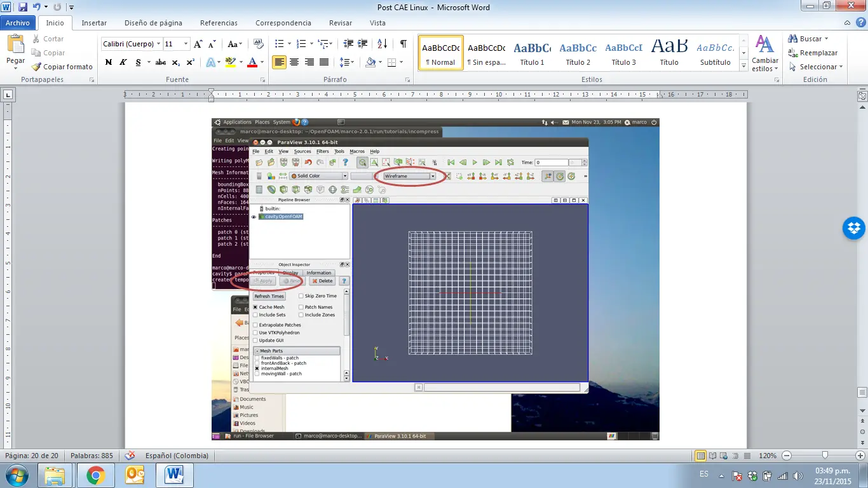Click the Palabras: 885 word count
Viewport: 868px width, 488px height.
pyautogui.click(x=92, y=456)
